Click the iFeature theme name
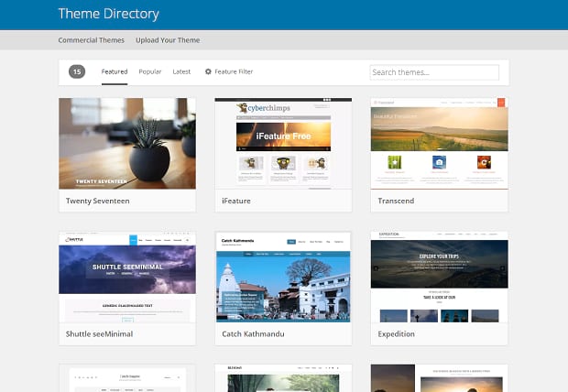 pos(236,201)
